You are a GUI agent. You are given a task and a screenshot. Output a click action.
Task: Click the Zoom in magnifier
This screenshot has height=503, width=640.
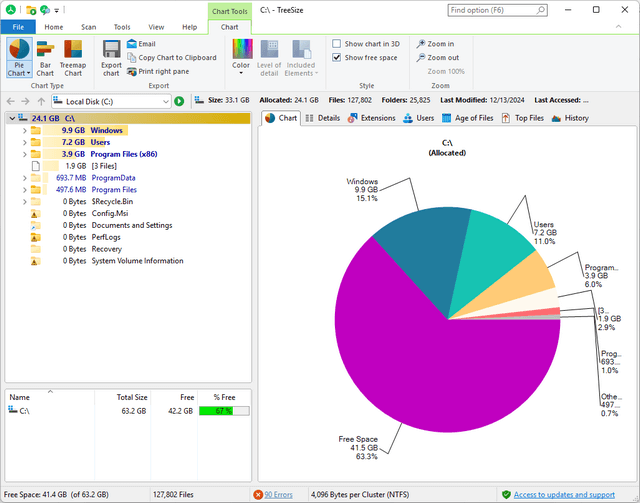[x=420, y=44]
